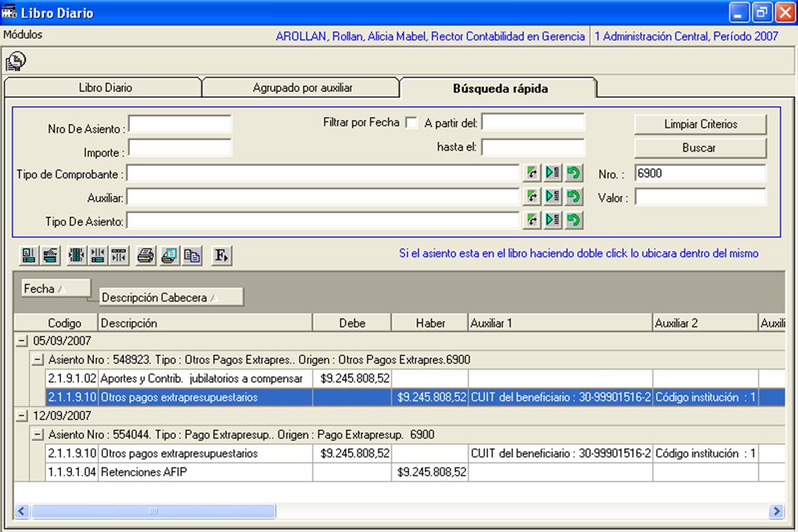The image size is (798, 532).
Task: Collapse the Asiento Nro 554044 group
Action: (37, 435)
